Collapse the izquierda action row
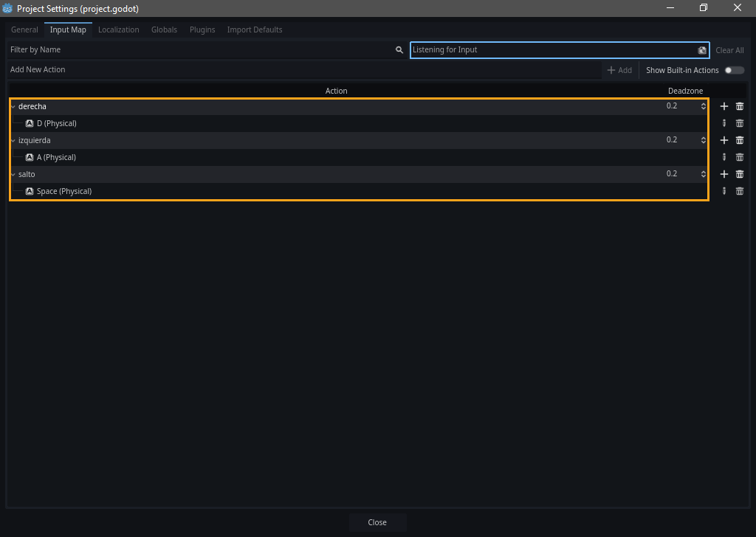Screen dimensions: 756x537 tap(13, 140)
